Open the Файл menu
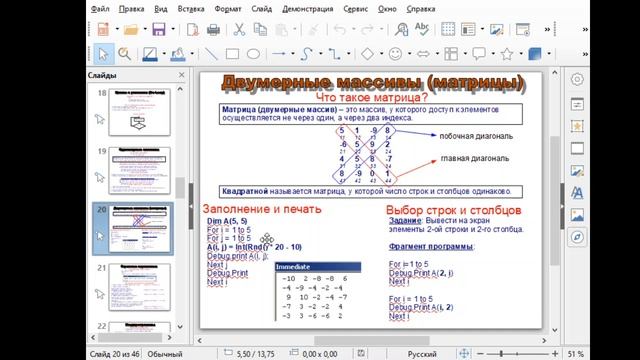This screenshot has height=360, width=640. pyautogui.click(x=100, y=9)
